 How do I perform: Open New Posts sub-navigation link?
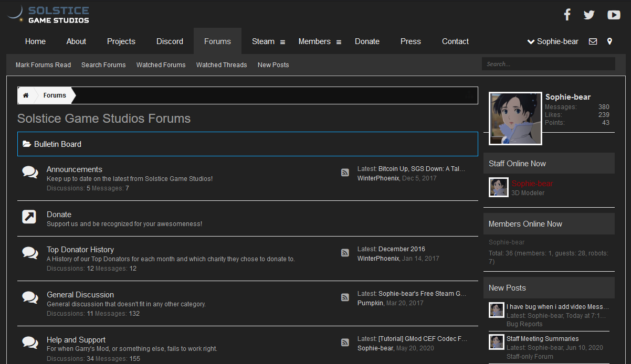click(274, 65)
